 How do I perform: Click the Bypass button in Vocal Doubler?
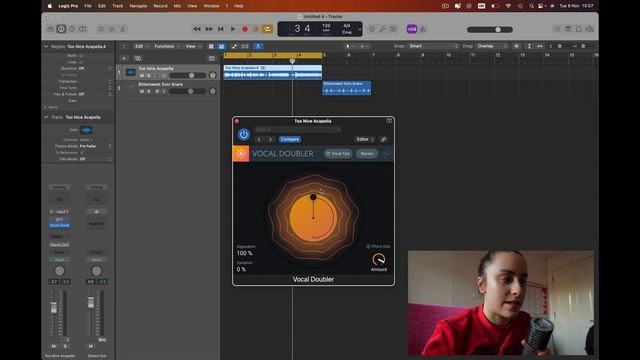click(x=367, y=154)
